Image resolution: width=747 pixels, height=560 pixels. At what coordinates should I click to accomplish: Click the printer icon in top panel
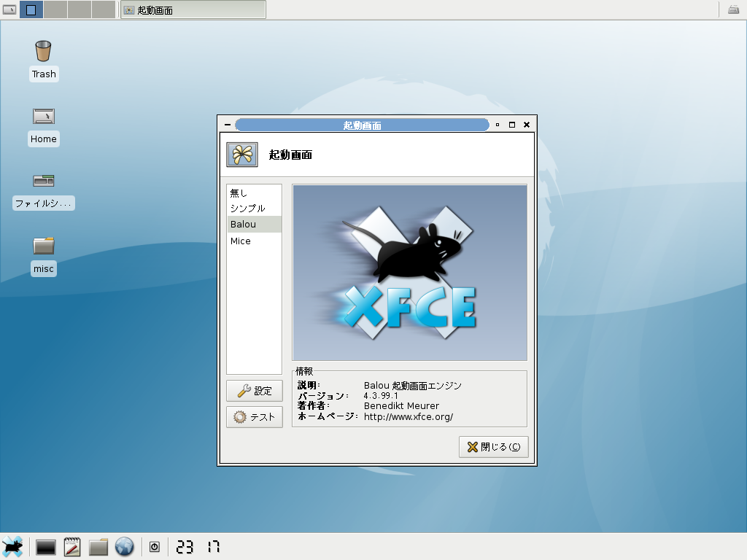point(734,9)
